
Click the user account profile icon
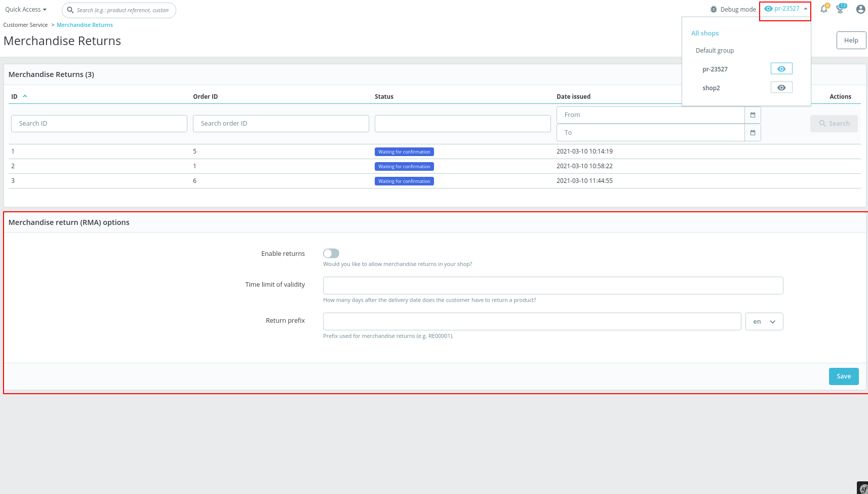click(860, 9)
